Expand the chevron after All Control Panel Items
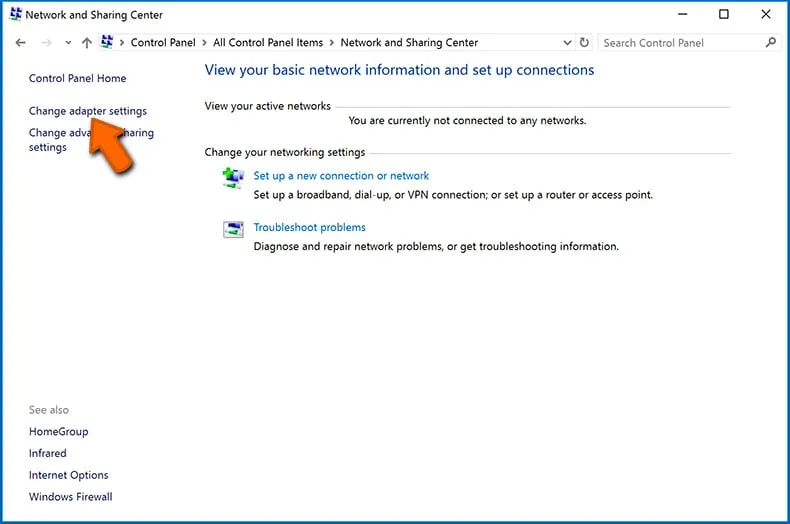 pyautogui.click(x=332, y=43)
